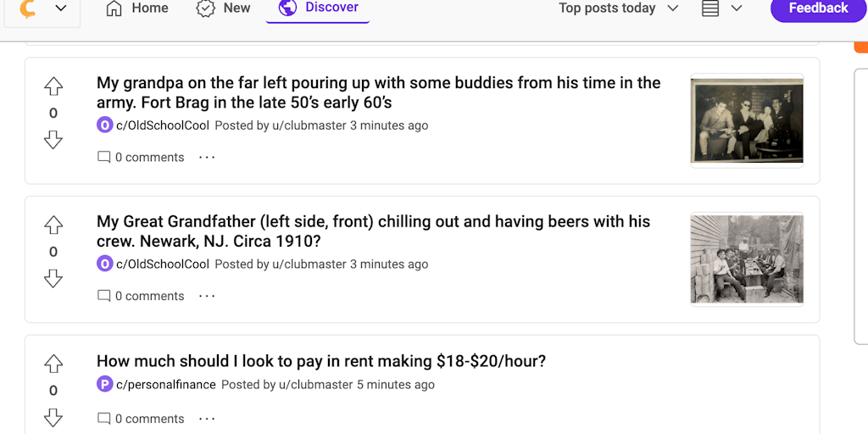Upvote the grandpa Fort Brag post
The image size is (868, 434).
53,86
